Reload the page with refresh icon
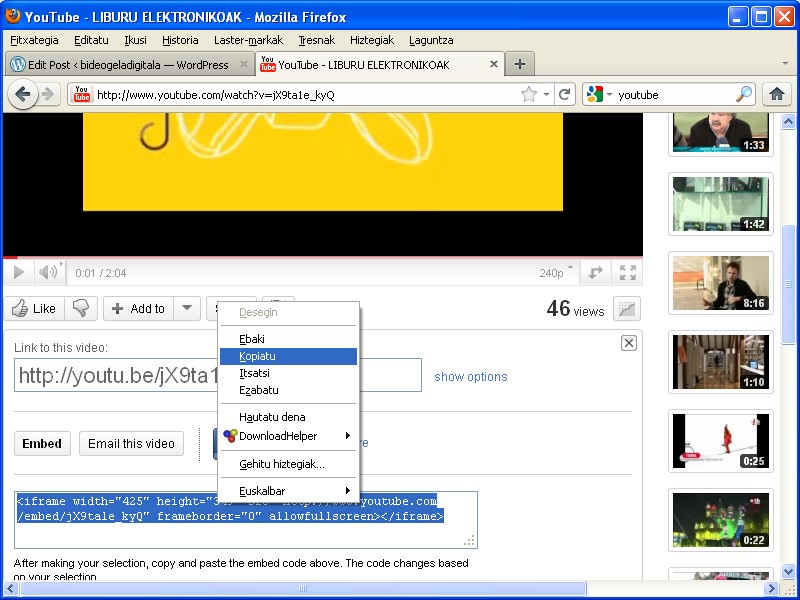Viewport: 800px width, 600px height. coord(564,94)
